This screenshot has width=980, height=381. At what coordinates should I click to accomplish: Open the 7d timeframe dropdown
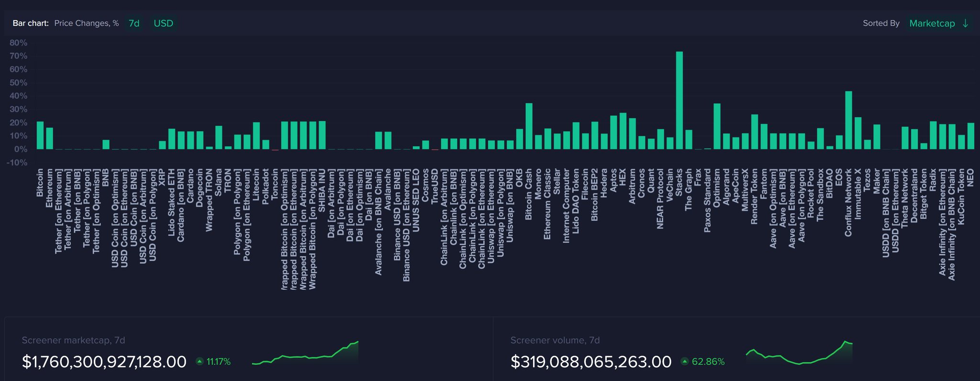click(x=134, y=23)
